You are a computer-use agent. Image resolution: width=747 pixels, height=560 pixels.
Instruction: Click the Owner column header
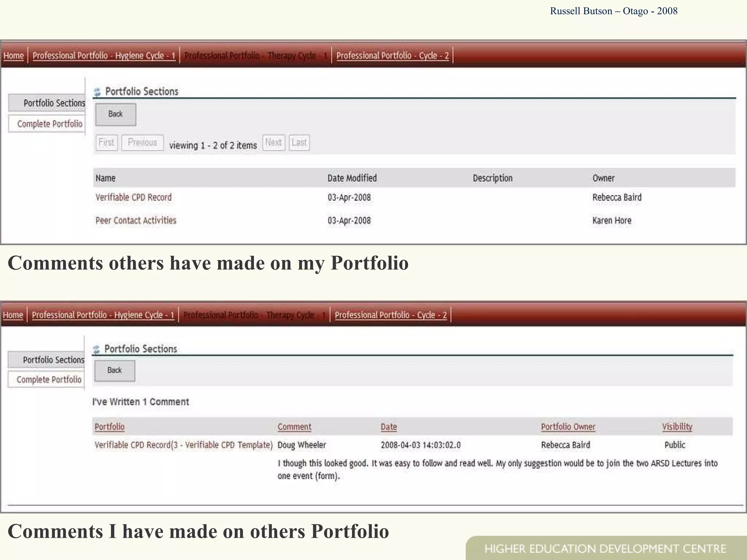[603, 178]
